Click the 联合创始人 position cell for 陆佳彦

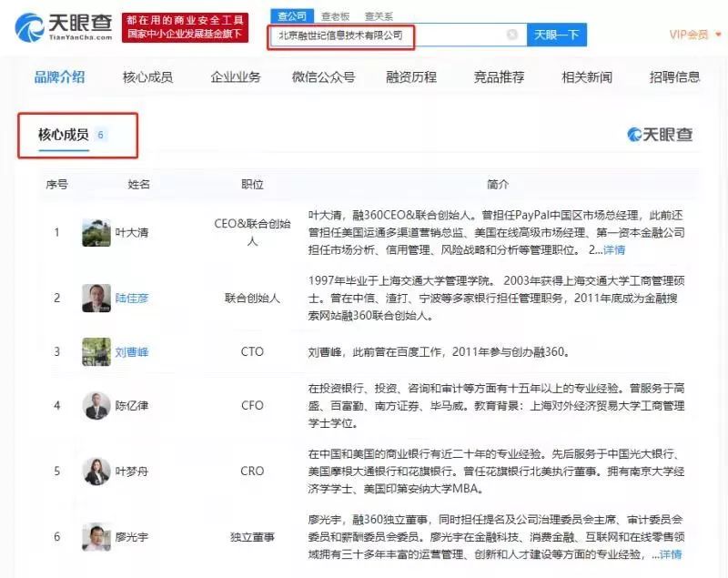(252, 298)
